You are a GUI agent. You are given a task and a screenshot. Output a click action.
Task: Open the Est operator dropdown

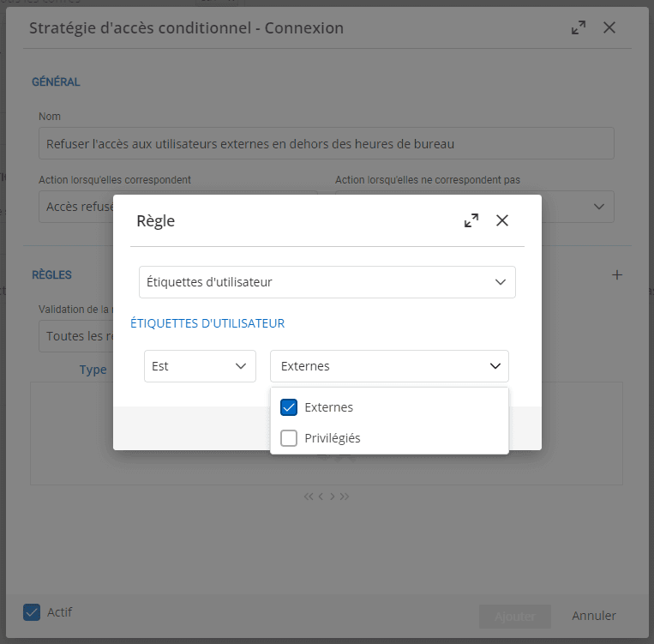click(x=200, y=366)
